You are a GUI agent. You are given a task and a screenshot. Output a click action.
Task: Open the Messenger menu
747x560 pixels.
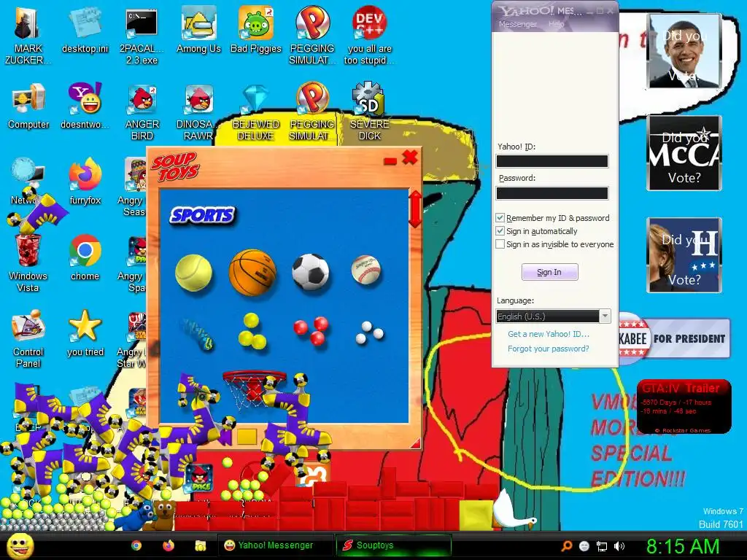pyautogui.click(x=517, y=24)
